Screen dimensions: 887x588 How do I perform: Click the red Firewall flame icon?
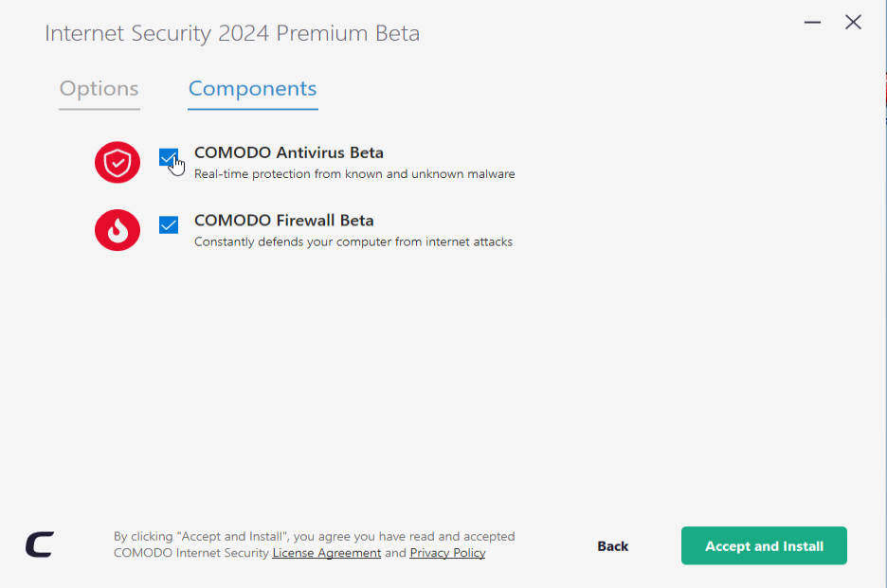118,230
